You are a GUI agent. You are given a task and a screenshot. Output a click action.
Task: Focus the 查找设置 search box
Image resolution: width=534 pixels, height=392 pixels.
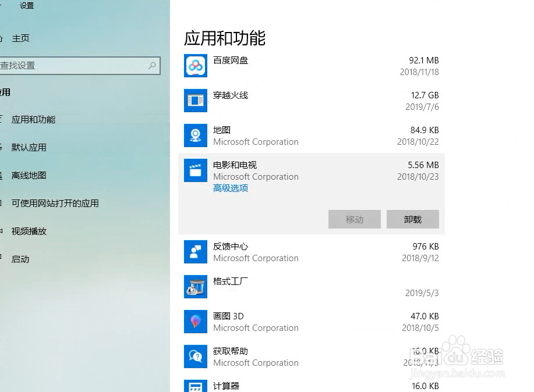[80, 65]
